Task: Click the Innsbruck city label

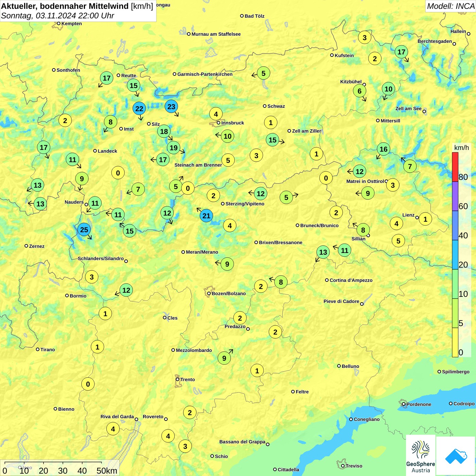Action: pyautogui.click(x=233, y=123)
